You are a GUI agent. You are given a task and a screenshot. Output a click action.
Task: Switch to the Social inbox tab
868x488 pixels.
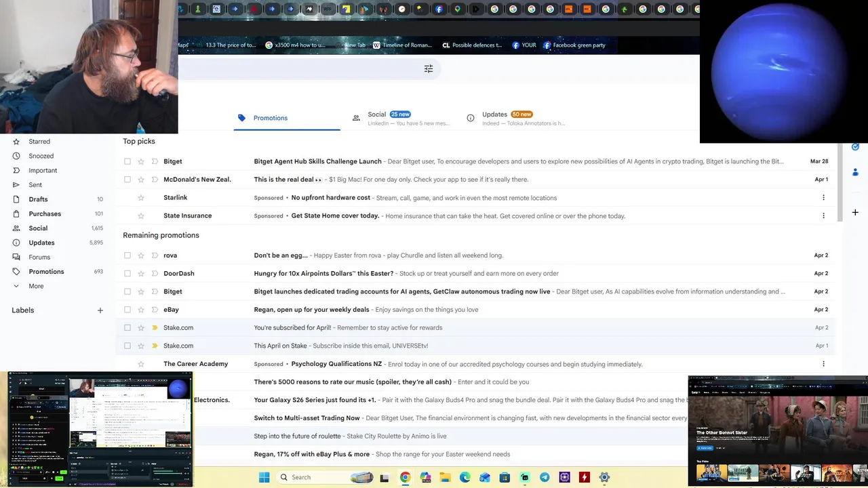(400, 118)
